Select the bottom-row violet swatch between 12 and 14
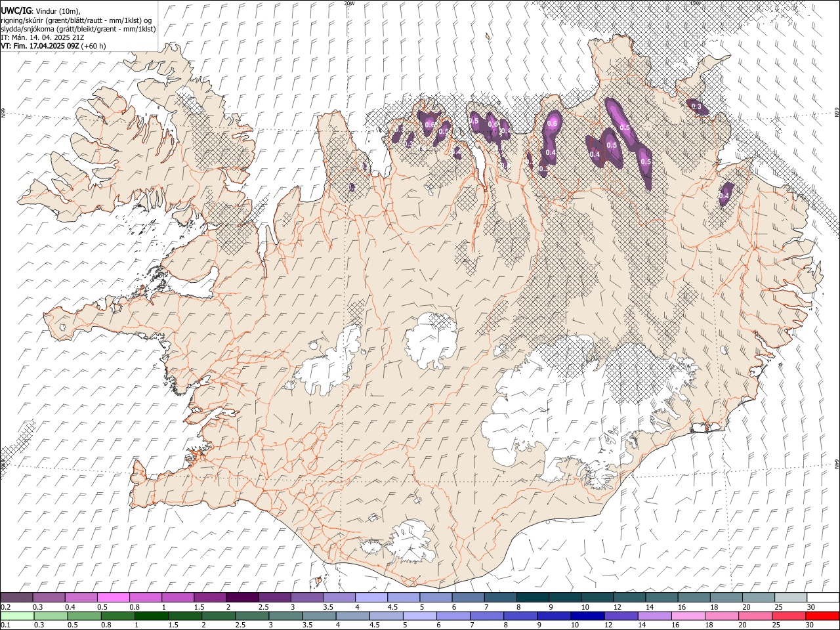This screenshot has height=630, width=840. (621, 616)
